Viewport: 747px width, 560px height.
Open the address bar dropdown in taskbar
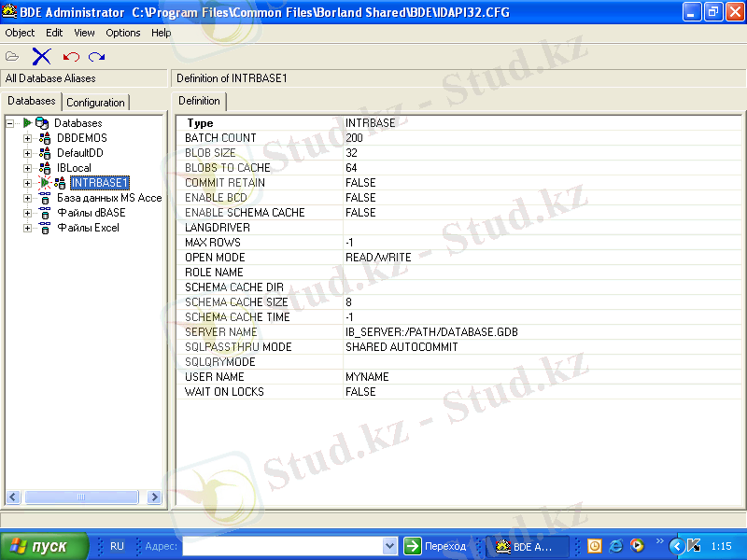pos(389,546)
